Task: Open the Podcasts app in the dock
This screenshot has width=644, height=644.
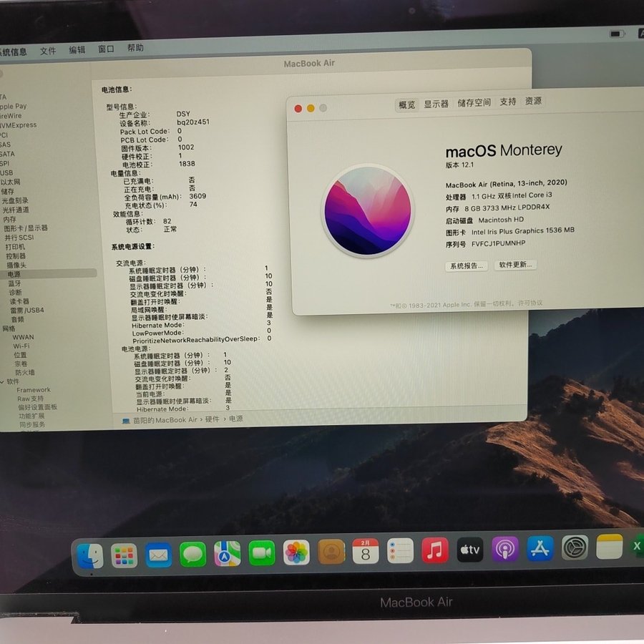Action: 505,550
